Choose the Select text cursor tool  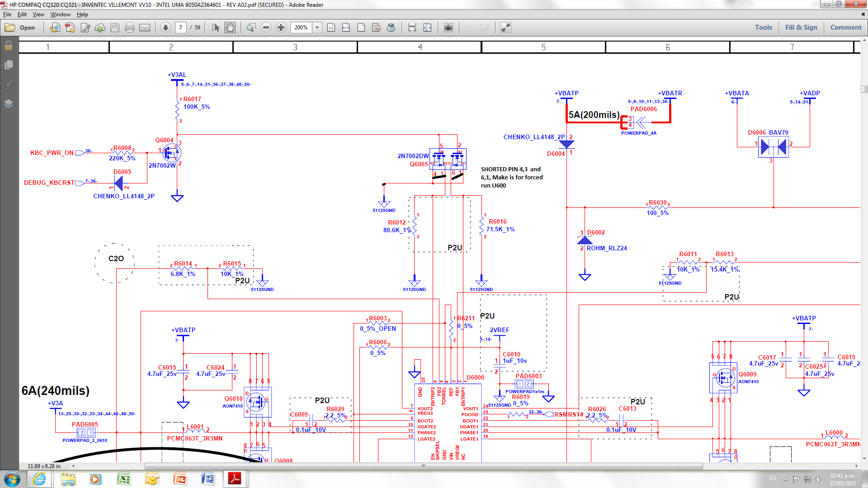(x=215, y=28)
